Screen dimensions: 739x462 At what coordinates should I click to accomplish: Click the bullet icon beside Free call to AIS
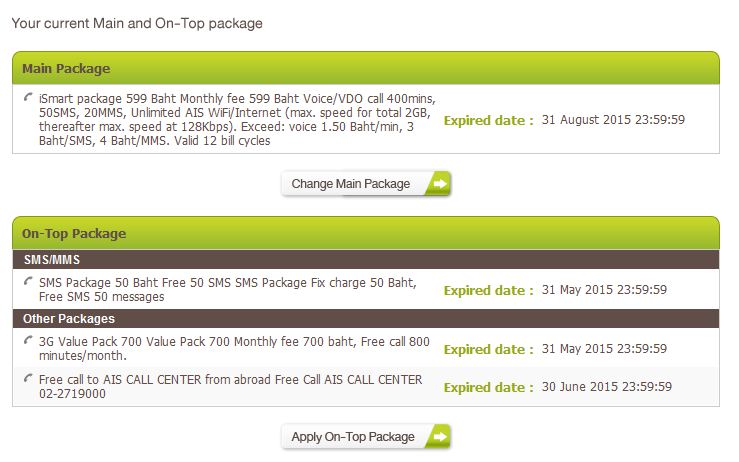click(28, 379)
